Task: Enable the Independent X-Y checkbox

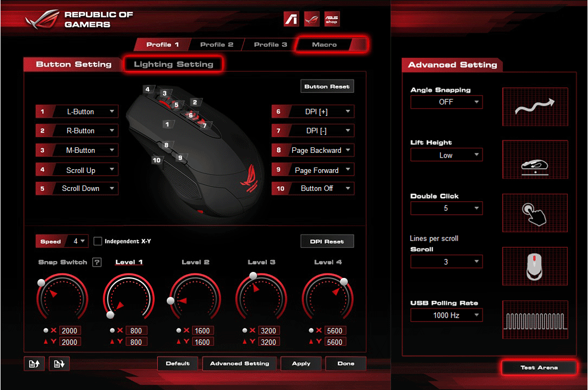Action: (98, 241)
